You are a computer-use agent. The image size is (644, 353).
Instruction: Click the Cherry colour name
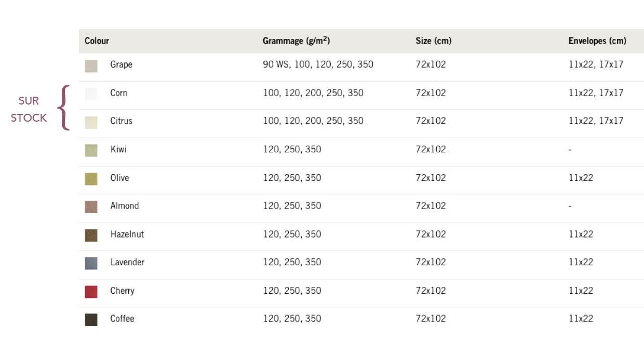point(122,291)
